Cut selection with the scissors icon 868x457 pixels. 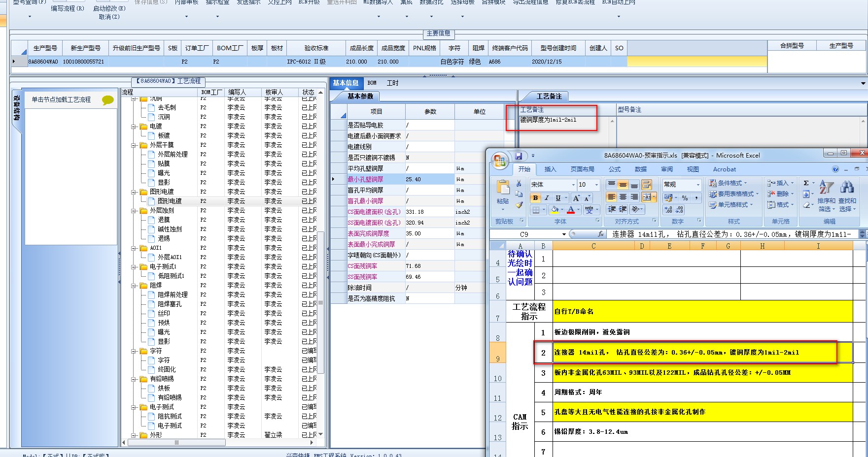[519, 184]
